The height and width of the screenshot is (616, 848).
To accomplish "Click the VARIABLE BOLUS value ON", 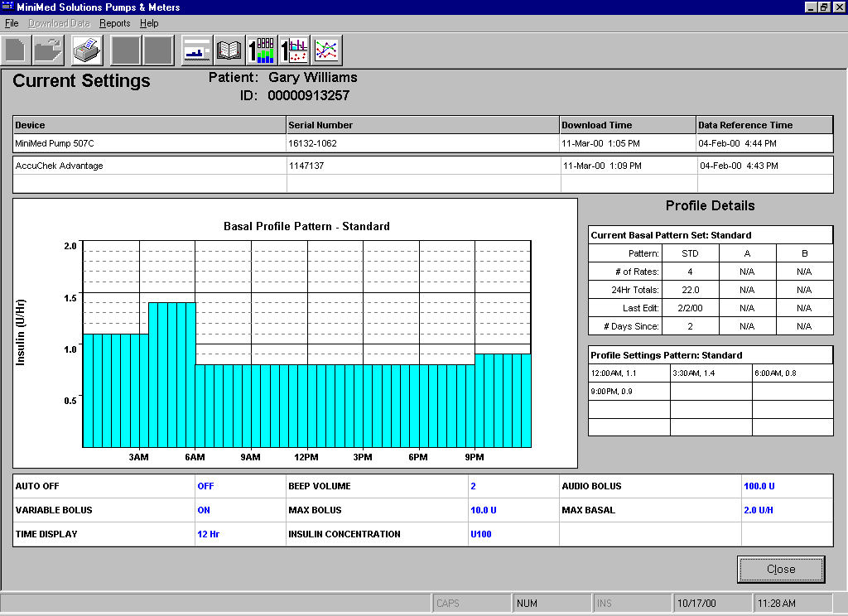I will pos(204,510).
